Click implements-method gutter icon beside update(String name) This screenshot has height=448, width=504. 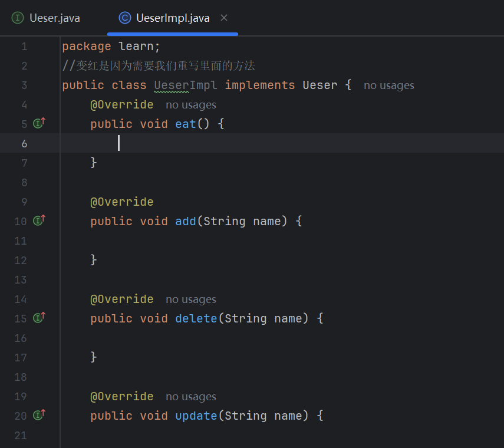(39, 415)
